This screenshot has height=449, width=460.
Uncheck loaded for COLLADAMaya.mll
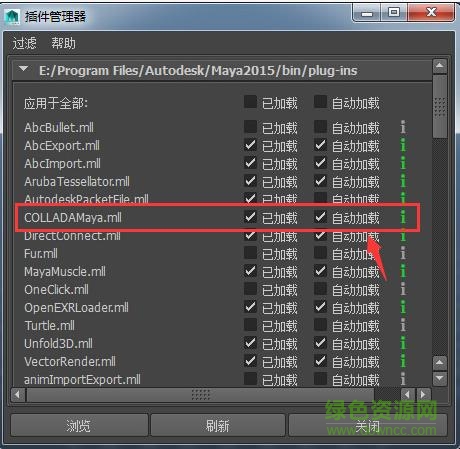[250, 217]
